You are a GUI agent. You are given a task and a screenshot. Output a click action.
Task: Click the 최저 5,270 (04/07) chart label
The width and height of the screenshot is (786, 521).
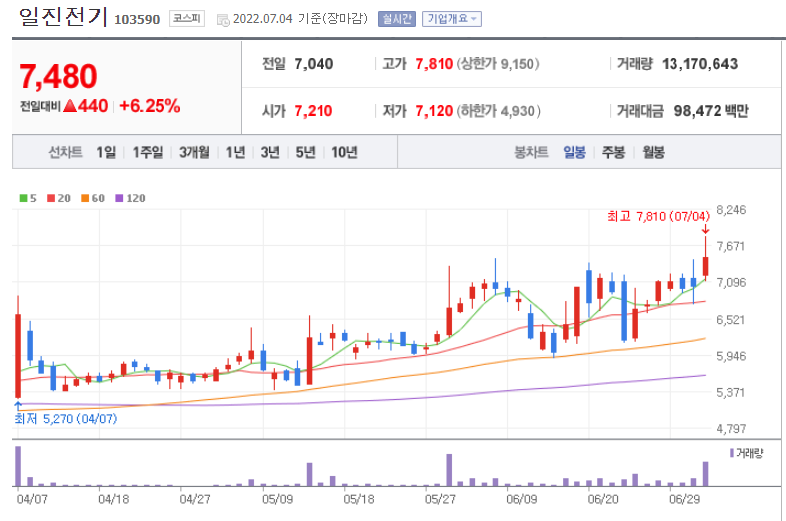click(x=66, y=419)
